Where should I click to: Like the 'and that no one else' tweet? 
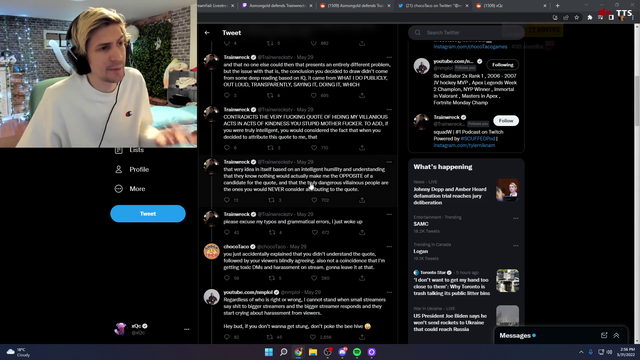click(x=313, y=95)
